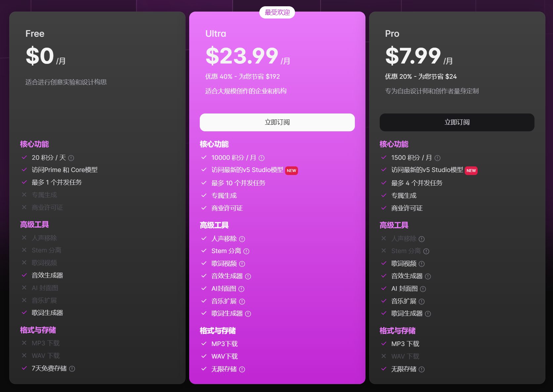
Task: Open info tooltip for Ultra 人声移除
Action: (x=242, y=239)
